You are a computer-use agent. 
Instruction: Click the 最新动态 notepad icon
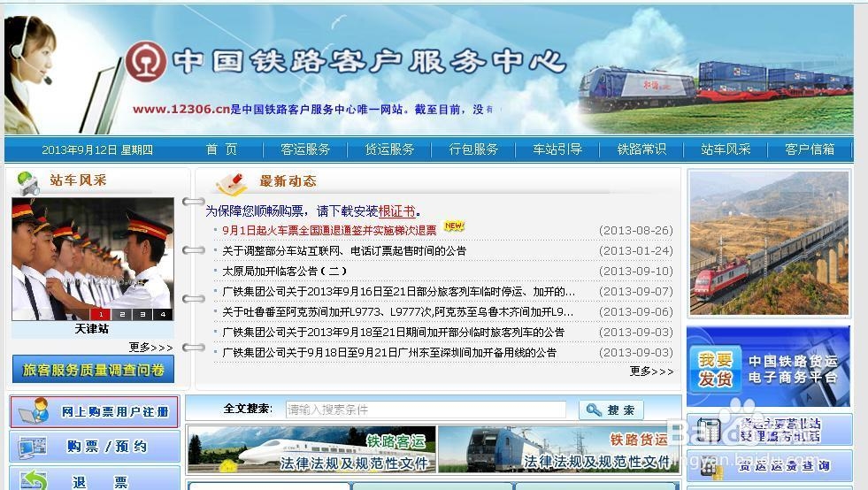[x=232, y=183]
